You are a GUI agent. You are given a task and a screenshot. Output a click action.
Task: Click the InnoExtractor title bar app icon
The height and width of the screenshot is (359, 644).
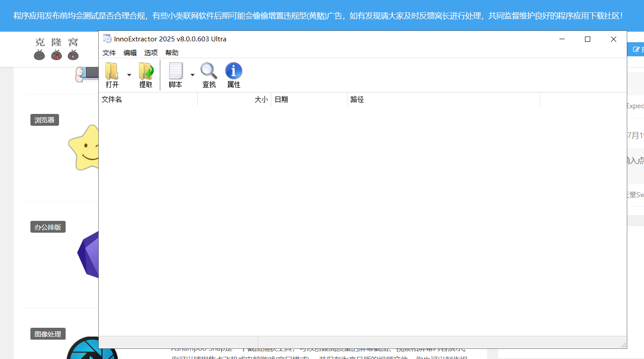(x=107, y=39)
